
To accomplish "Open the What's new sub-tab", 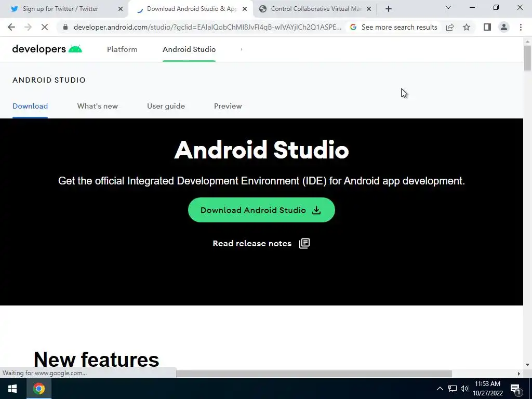I will (97, 106).
